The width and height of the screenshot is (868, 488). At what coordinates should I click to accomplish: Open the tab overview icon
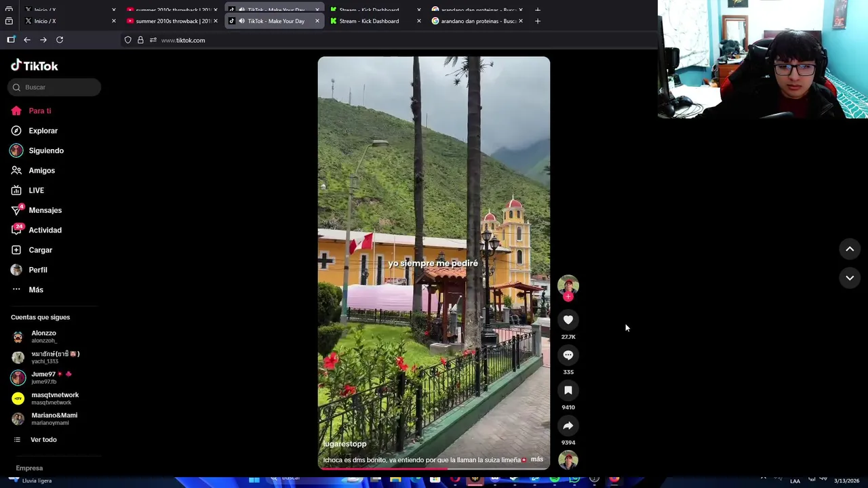9,21
